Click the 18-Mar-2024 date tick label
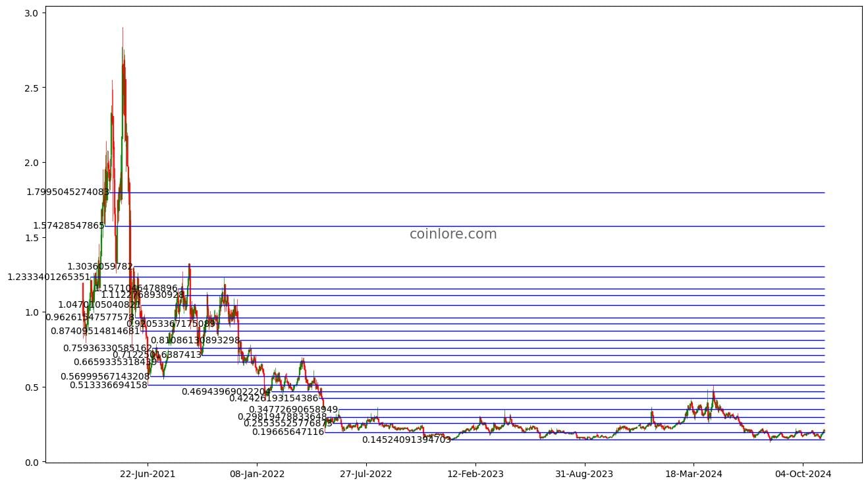 tap(693, 474)
